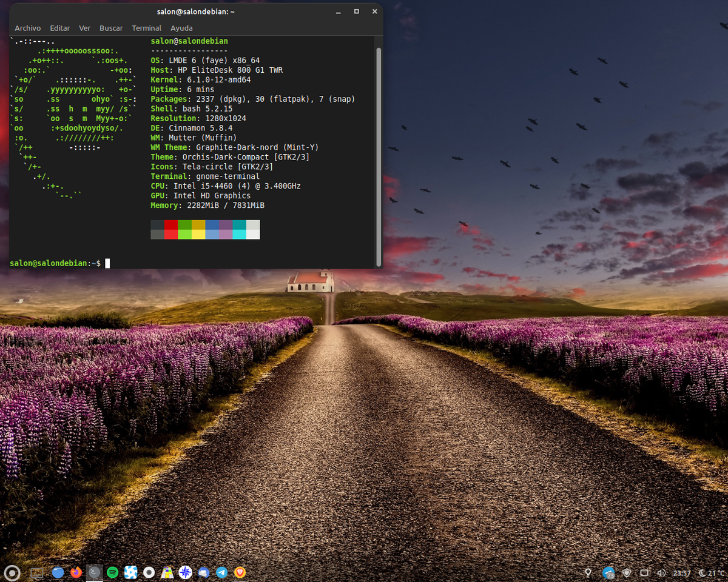Click the 'salon@salondebian:~$' prompt text
This screenshot has width=728, height=582.
tap(55, 263)
